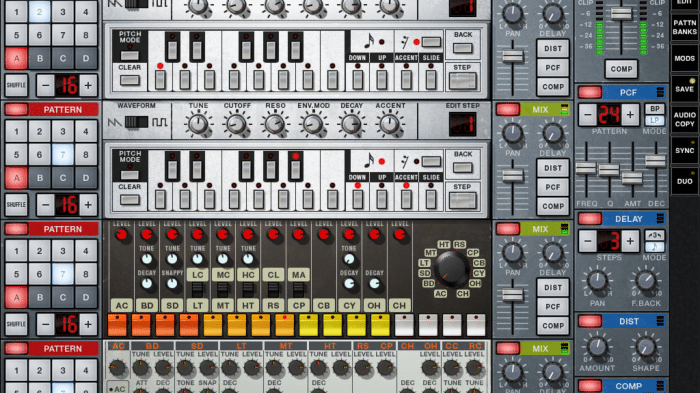Expand the DIST panel menu icon
Screen dimensions: 700x393
click(660, 321)
